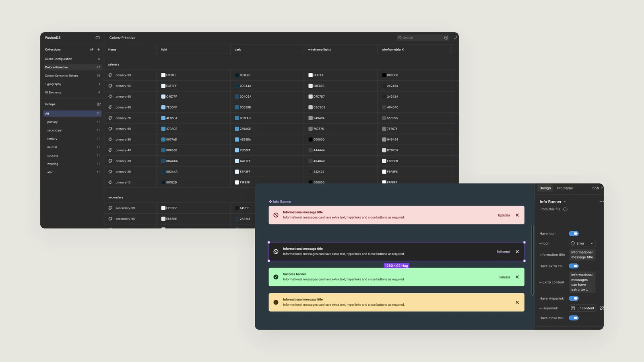This screenshot has height=362, width=644.
Task: Click the search magnifier icon in variables window
Action: [x=400, y=38]
